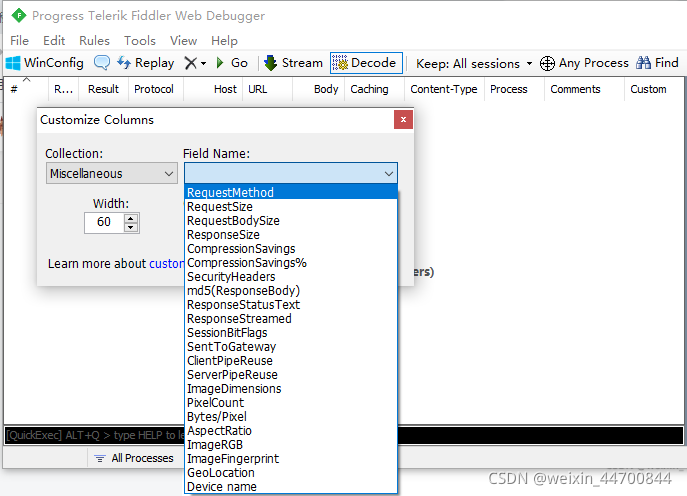This screenshot has width=687, height=496.
Task: Select SessionBitFlags from the field list
Action: tap(291, 333)
